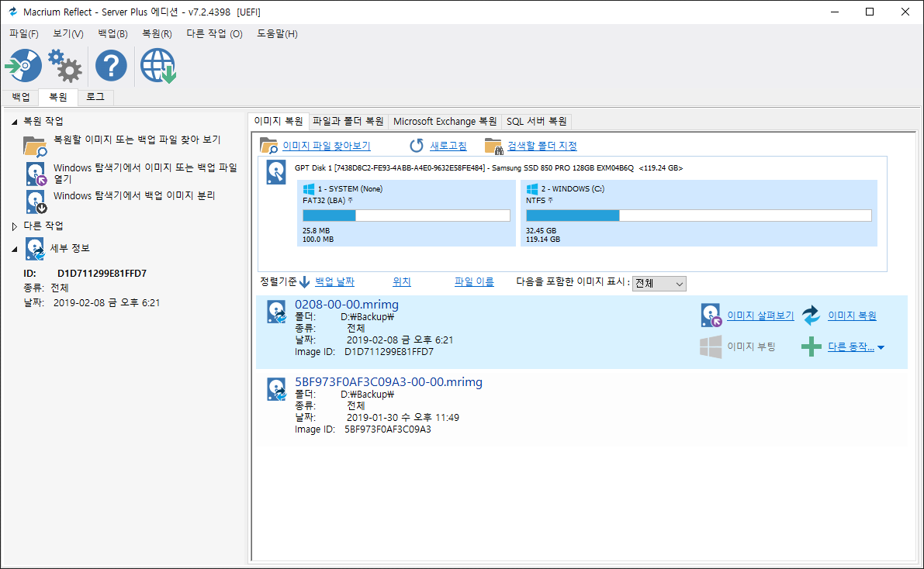The image size is (924, 569).
Task: Select the 복원 tab
Action: click(x=57, y=97)
